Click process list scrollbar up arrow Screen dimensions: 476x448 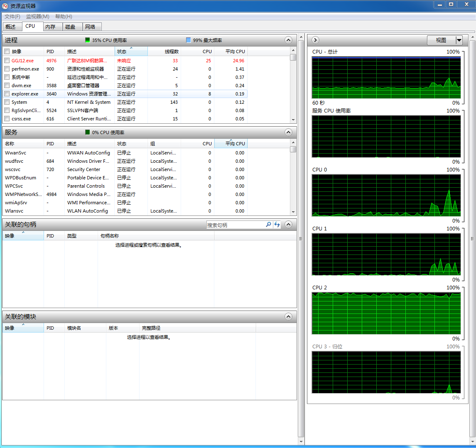click(293, 50)
